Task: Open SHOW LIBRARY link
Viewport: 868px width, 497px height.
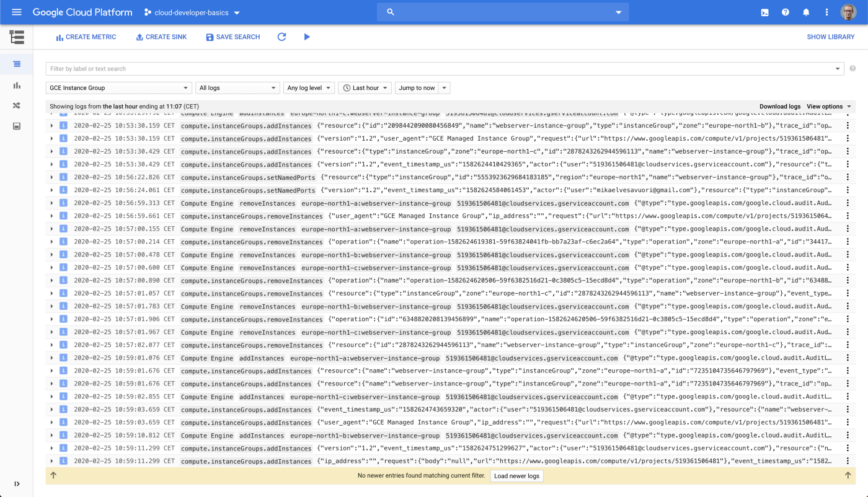Action: (831, 37)
